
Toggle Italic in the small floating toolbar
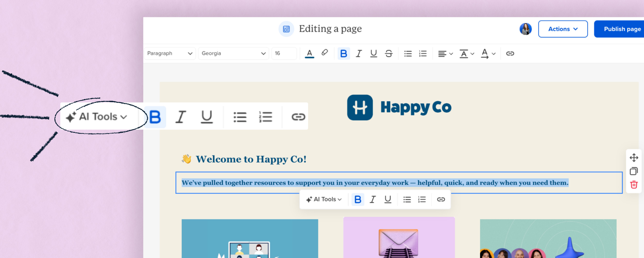pyautogui.click(x=372, y=199)
